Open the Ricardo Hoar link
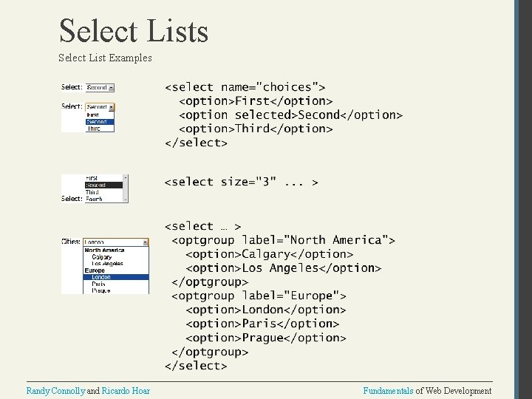The width and height of the screenshot is (532, 399). pos(126,391)
